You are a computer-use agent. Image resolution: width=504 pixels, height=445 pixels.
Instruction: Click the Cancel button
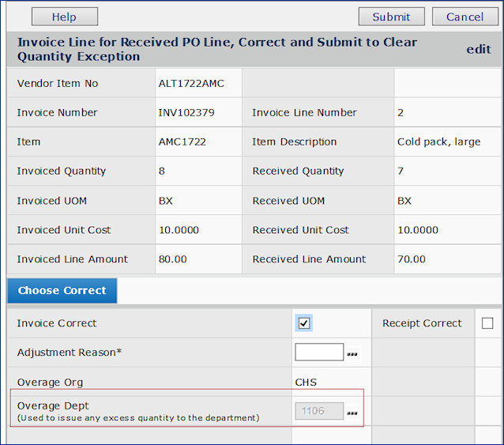(465, 17)
